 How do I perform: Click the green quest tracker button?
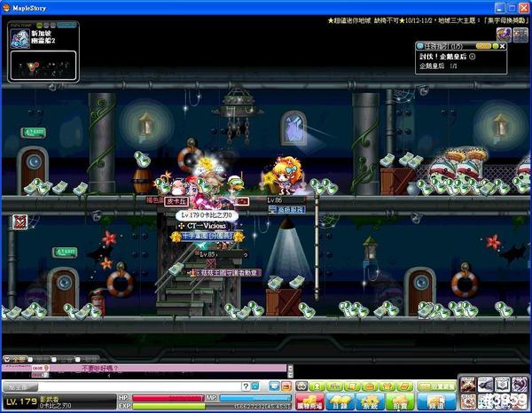coord(496,46)
